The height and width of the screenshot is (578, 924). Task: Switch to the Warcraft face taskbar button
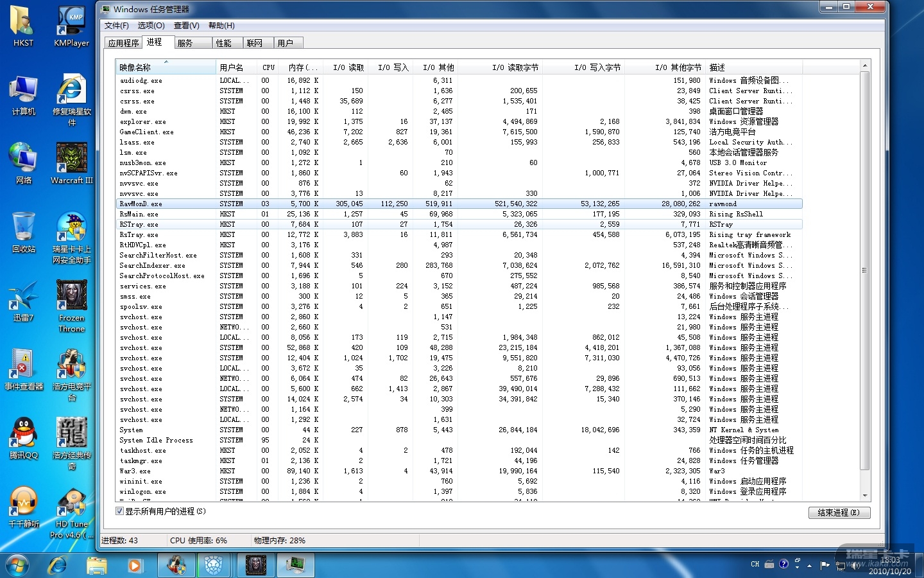click(256, 565)
